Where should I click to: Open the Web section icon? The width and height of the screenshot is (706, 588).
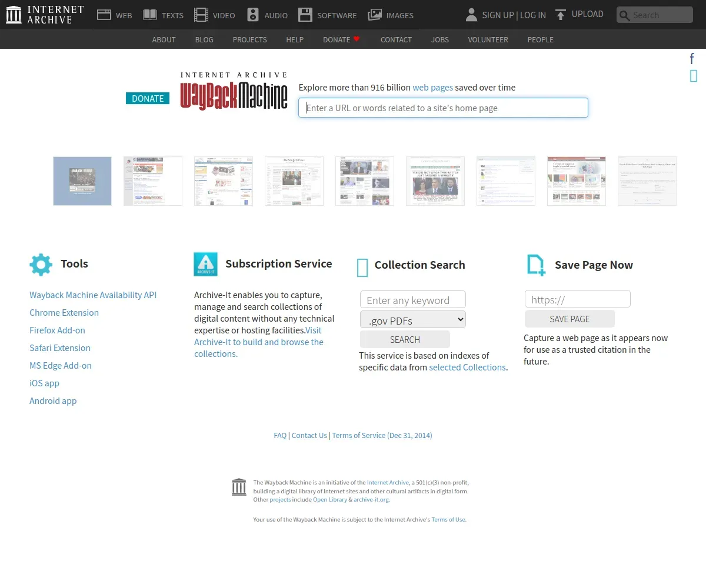click(x=104, y=15)
